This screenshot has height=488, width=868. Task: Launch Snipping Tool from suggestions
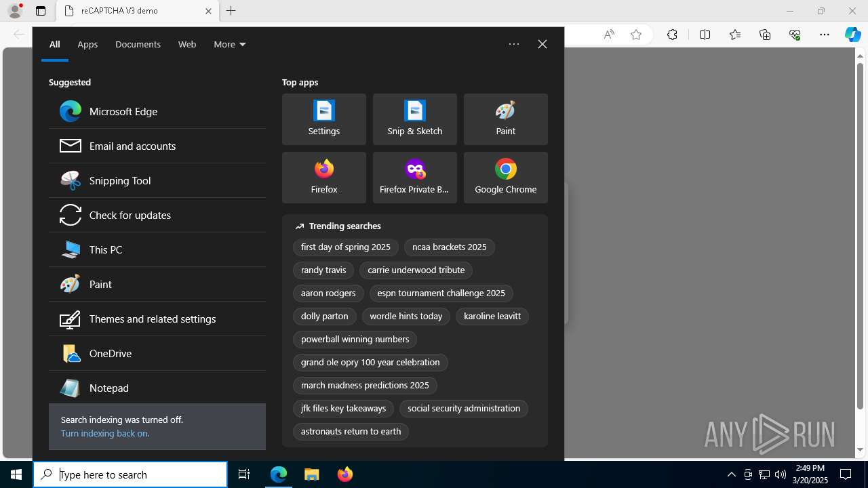point(157,180)
